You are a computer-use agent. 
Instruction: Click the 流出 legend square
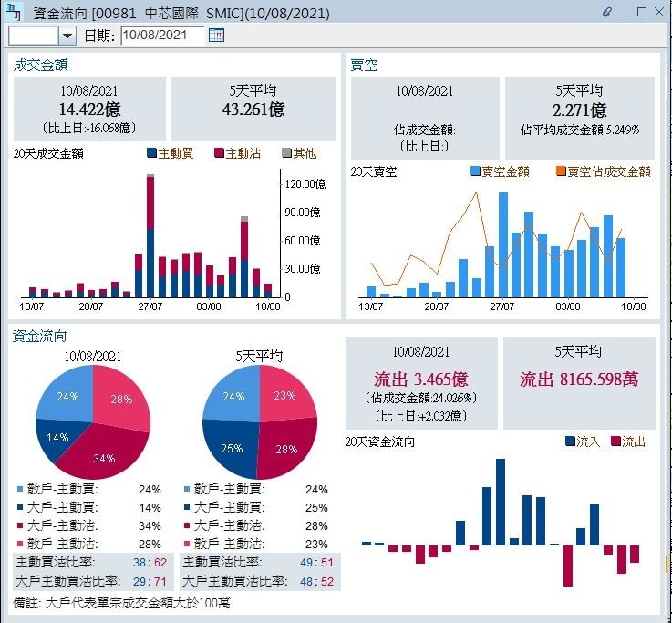tap(615, 441)
